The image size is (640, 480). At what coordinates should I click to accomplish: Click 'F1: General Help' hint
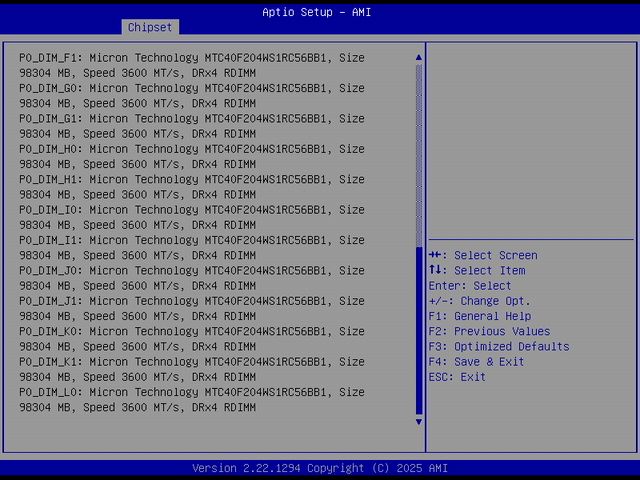click(480, 316)
